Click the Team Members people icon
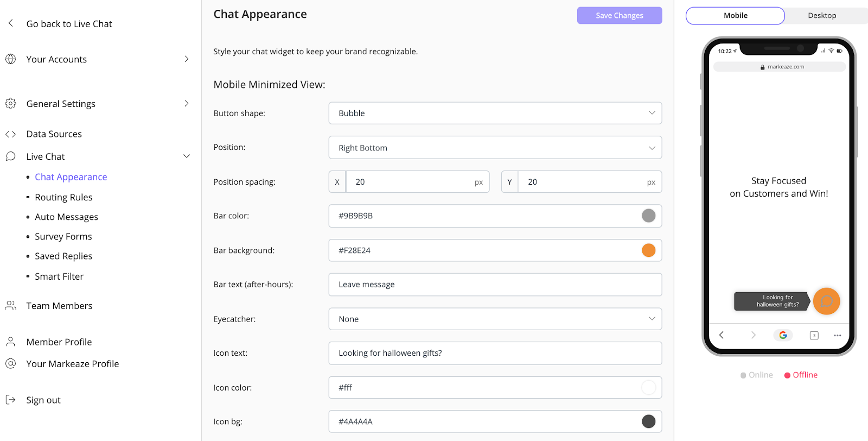The height and width of the screenshot is (441, 868). 10,306
